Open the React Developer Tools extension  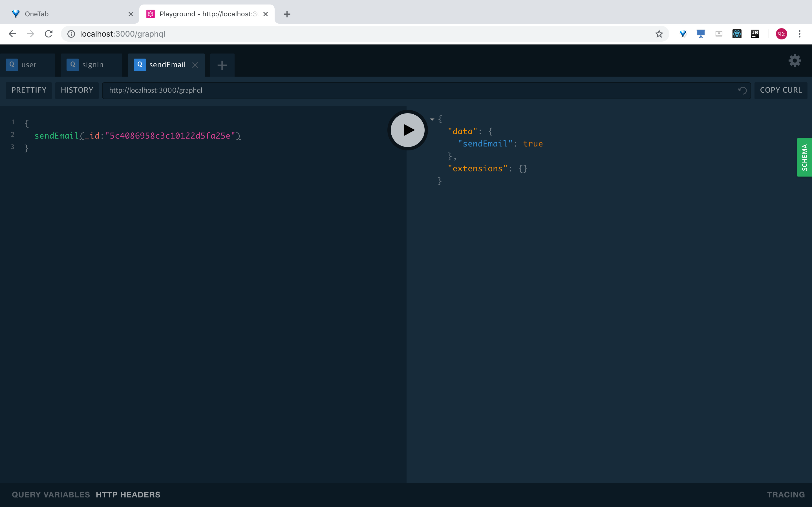(737, 34)
